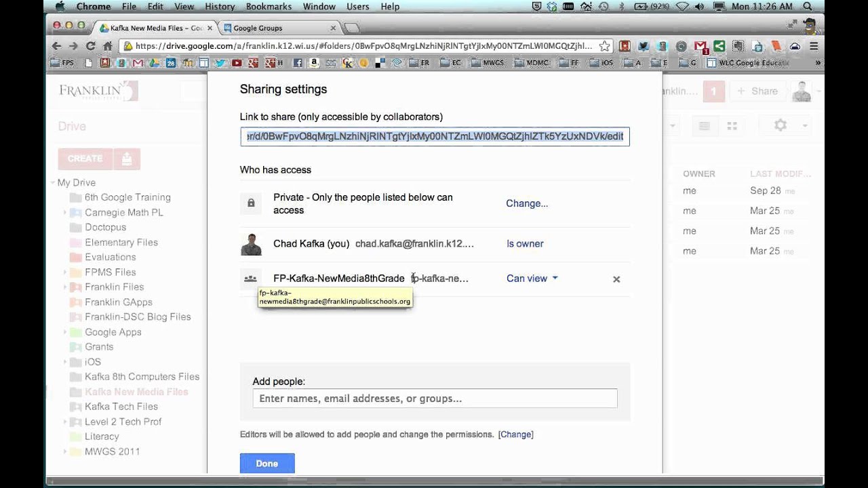868x488 pixels.
Task: Expand the FPMS Files folder
Action: click(x=65, y=272)
